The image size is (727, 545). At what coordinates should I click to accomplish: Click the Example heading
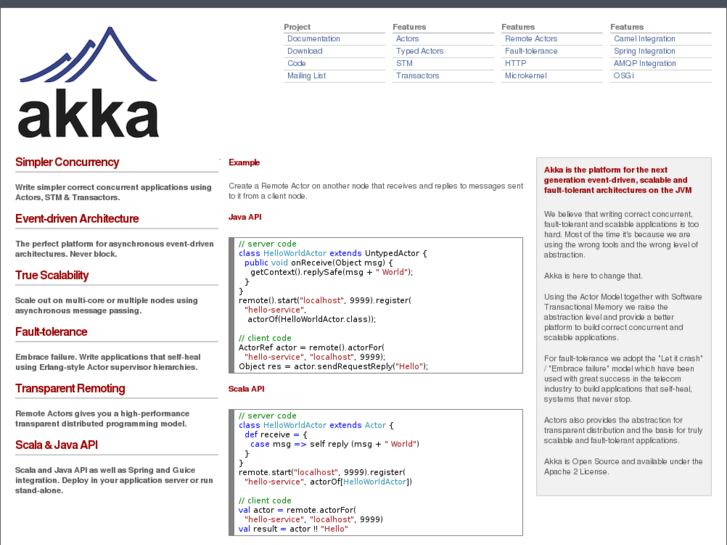coord(244,162)
